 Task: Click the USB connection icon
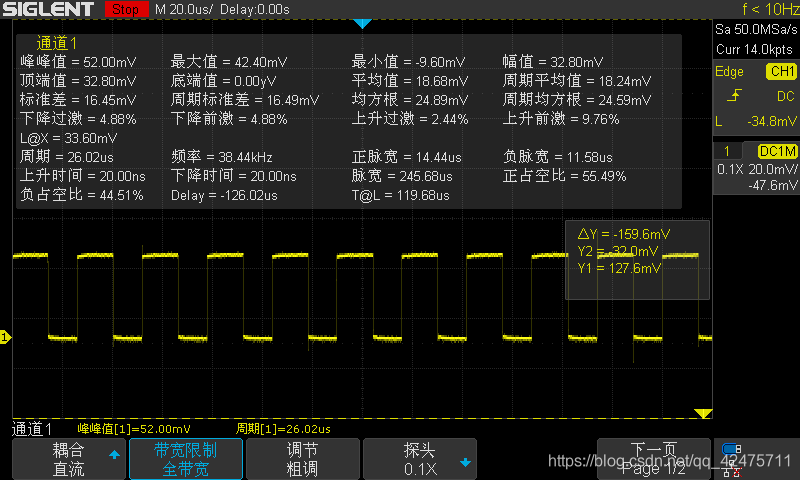732,449
